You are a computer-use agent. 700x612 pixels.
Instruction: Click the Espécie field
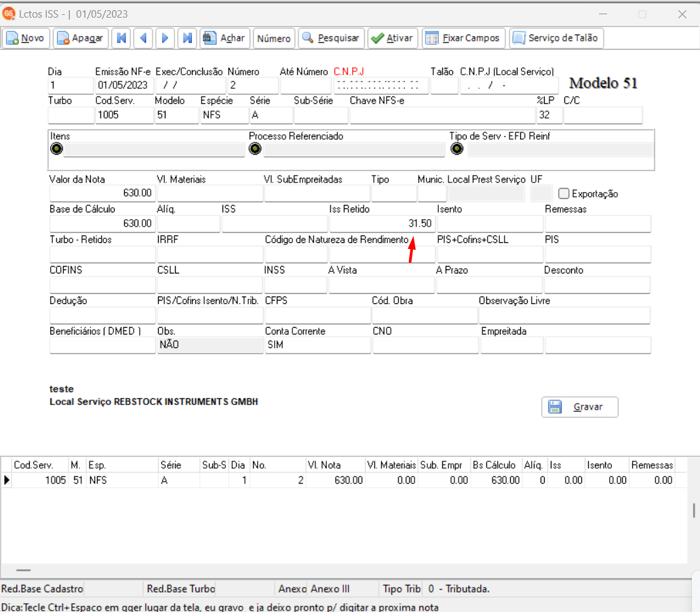point(224,115)
